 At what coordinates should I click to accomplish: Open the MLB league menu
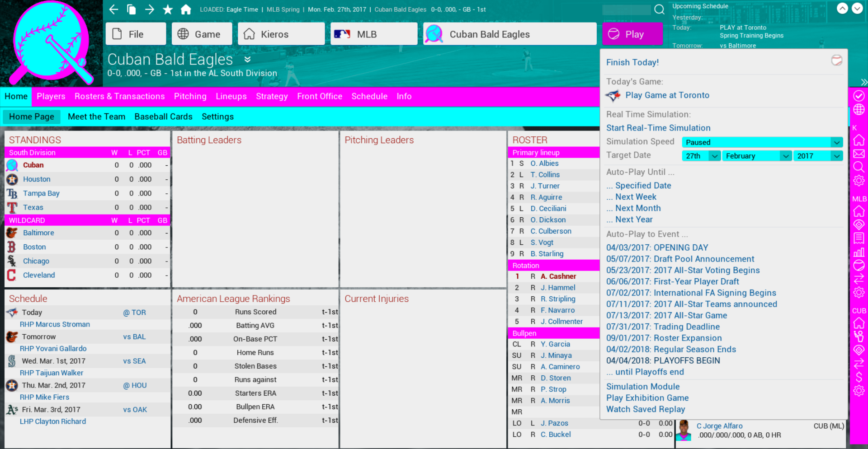click(374, 34)
